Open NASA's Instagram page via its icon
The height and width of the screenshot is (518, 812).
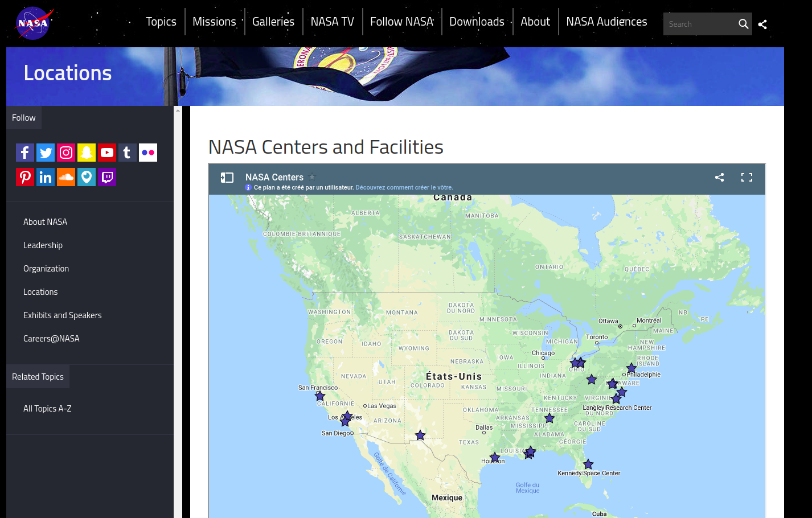65,152
